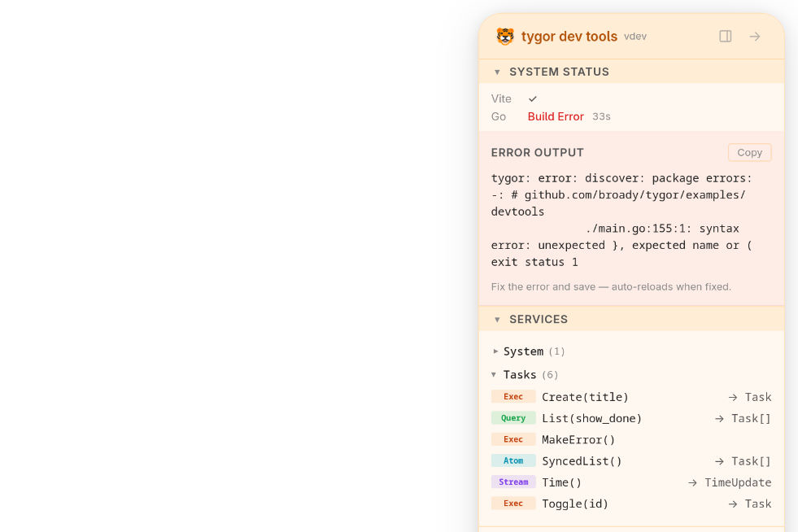Click the red Build Error status text
Image resolution: width=798 pixels, height=532 pixels.
coord(556,116)
